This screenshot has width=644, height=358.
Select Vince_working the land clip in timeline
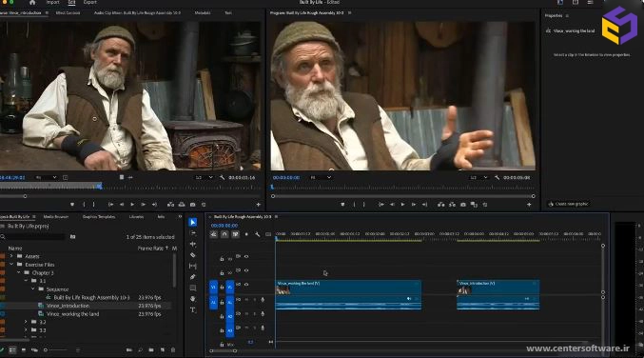[348, 295]
